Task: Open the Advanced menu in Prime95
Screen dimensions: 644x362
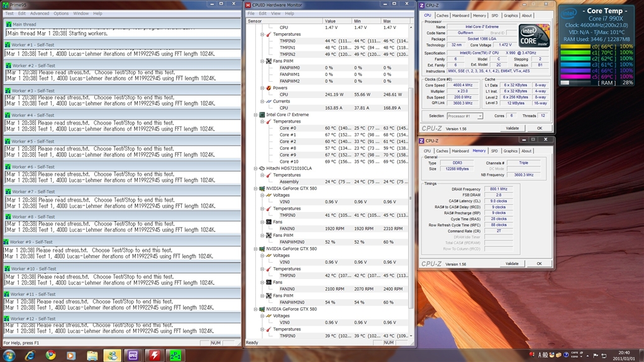Action: [x=39, y=13]
